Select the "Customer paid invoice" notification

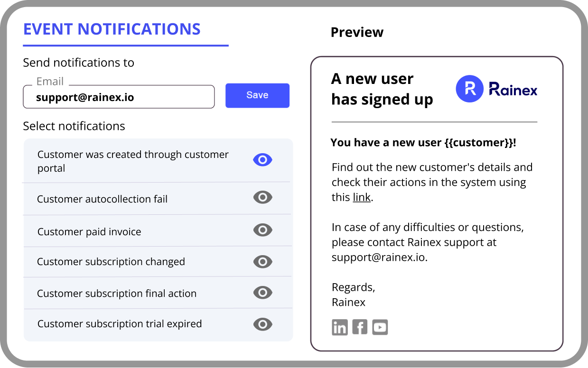click(89, 232)
